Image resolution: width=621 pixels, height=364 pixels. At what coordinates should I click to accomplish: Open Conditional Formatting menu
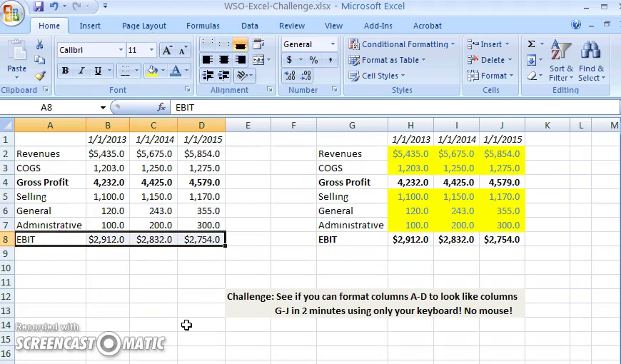(x=402, y=44)
